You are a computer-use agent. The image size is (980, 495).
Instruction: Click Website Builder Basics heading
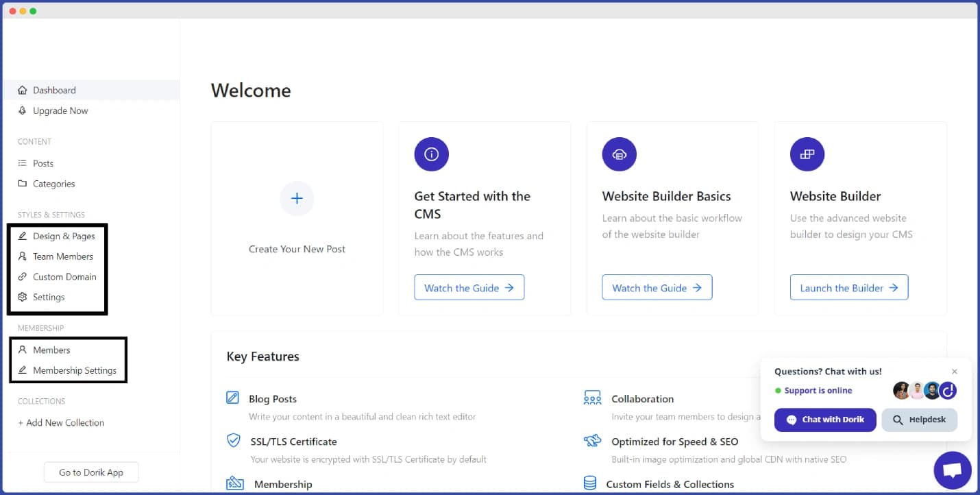click(x=667, y=196)
